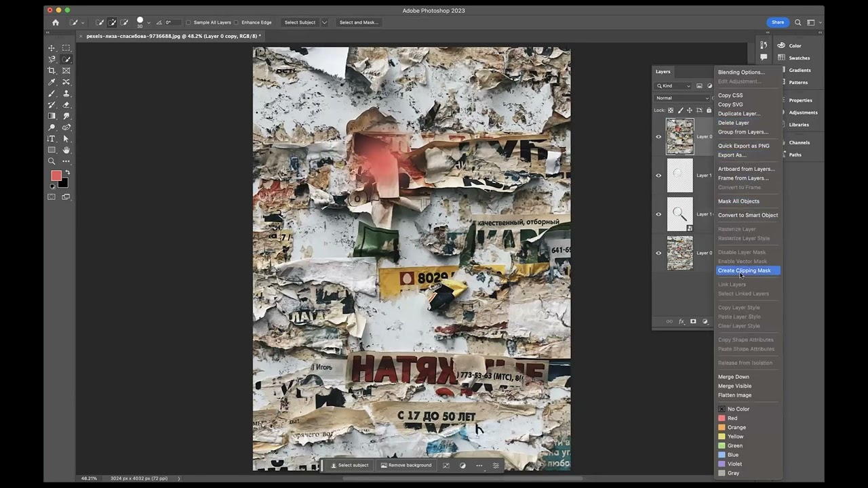
Task: Select the Clone Stamp tool
Action: pos(66,94)
